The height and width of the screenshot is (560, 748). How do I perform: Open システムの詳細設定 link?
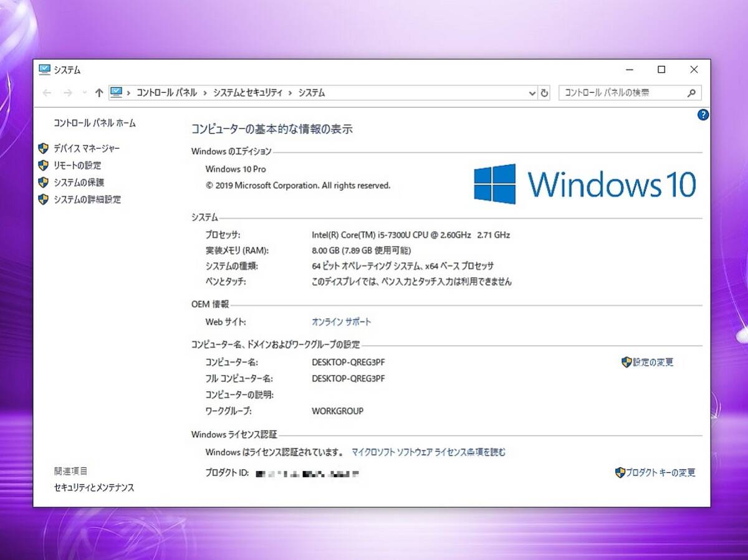[x=87, y=200]
